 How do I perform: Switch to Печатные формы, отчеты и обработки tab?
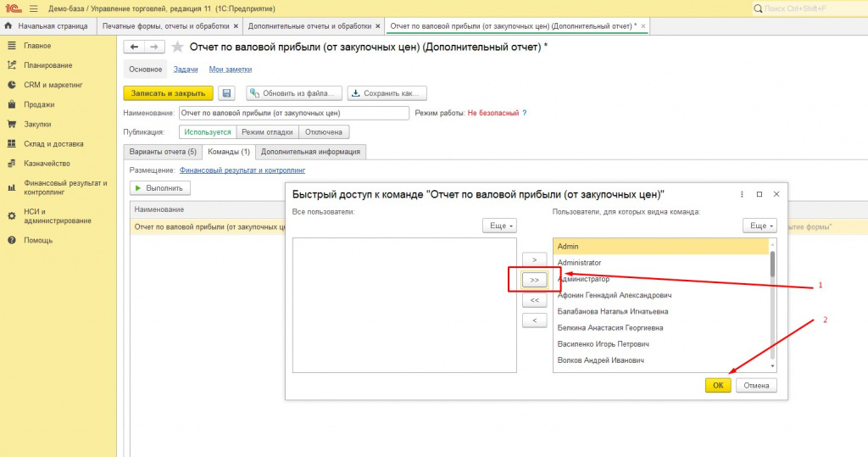coord(165,26)
